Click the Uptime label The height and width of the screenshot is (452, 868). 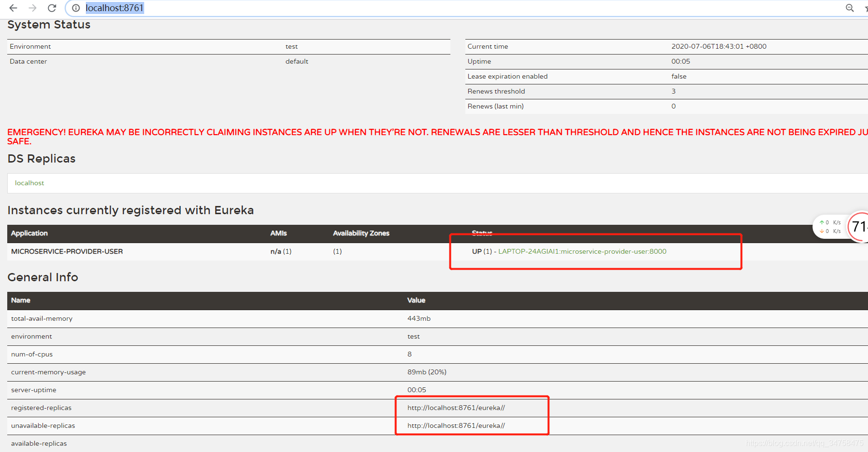[x=479, y=61]
